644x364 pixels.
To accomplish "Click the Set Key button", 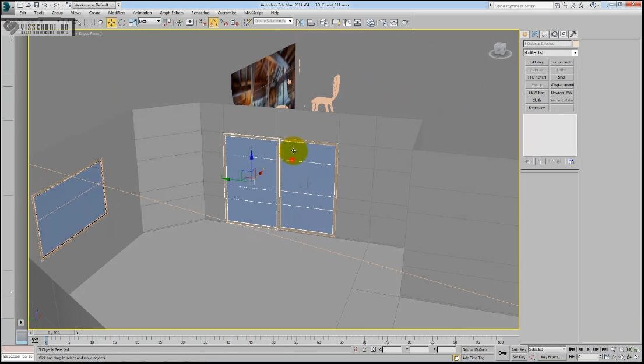I will (519, 357).
